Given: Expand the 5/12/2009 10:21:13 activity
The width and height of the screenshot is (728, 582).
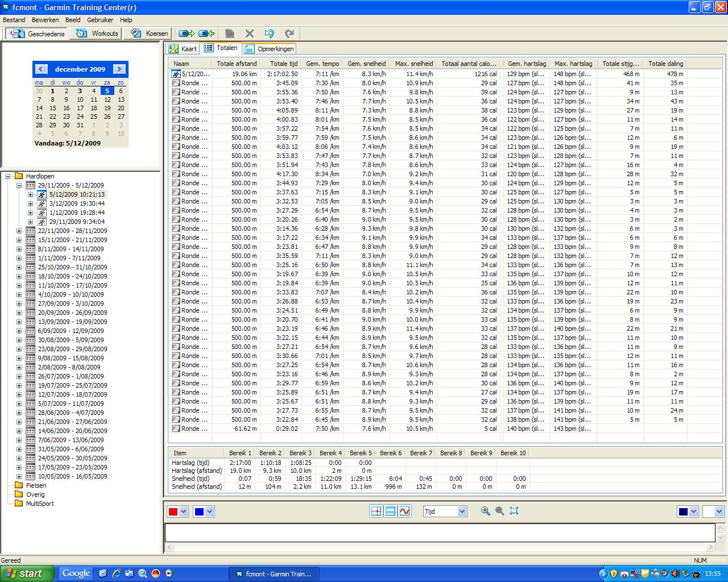Looking at the screenshot, I should pyautogui.click(x=30, y=194).
